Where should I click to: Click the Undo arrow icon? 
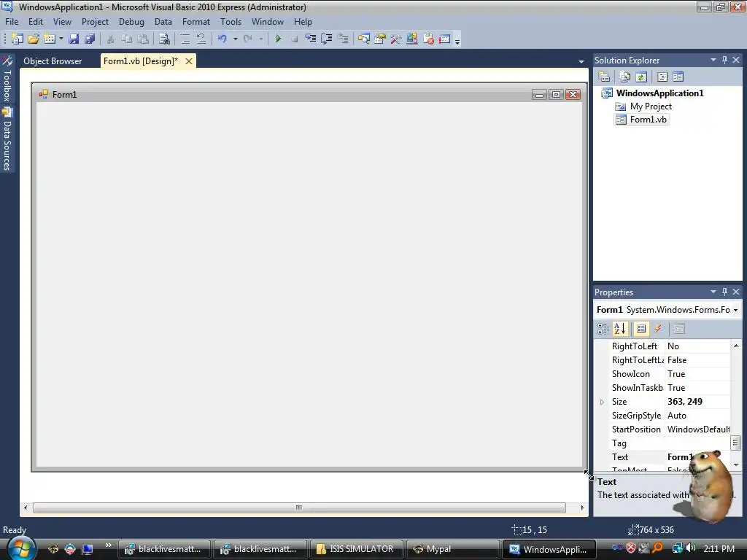(222, 39)
